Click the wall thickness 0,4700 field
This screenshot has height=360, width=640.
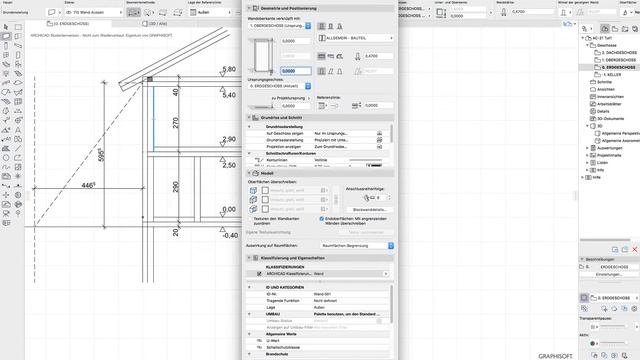coord(378,56)
